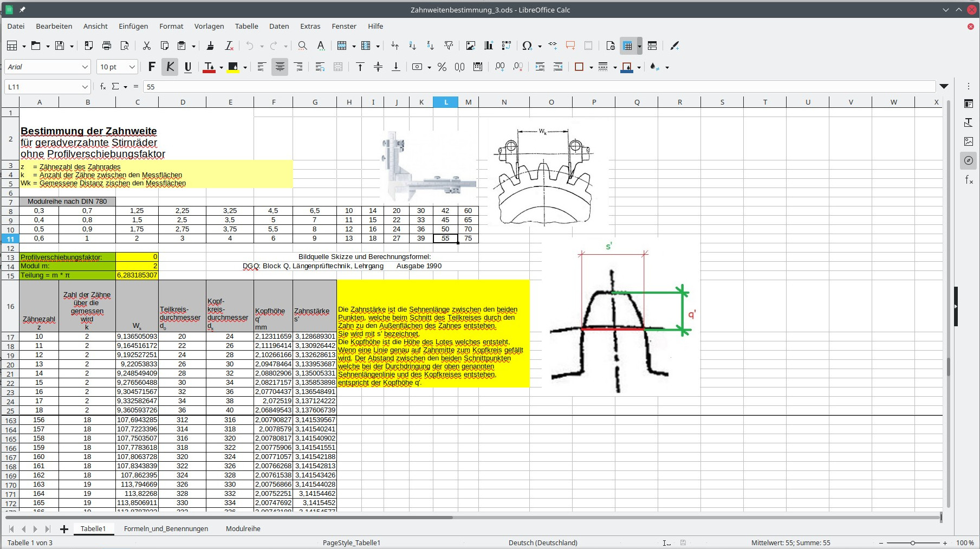980x549 pixels.
Task: Open the sidebar Gallery panel
Action: (969, 141)
